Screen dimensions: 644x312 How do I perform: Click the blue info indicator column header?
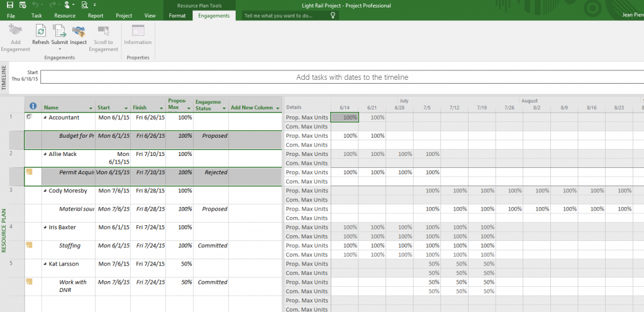click(x=33, y=106)
